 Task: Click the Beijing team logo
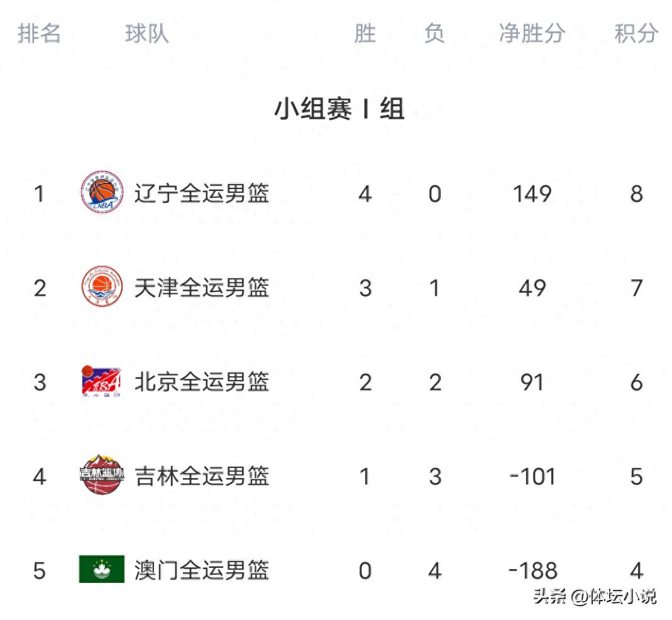(102, 381)
